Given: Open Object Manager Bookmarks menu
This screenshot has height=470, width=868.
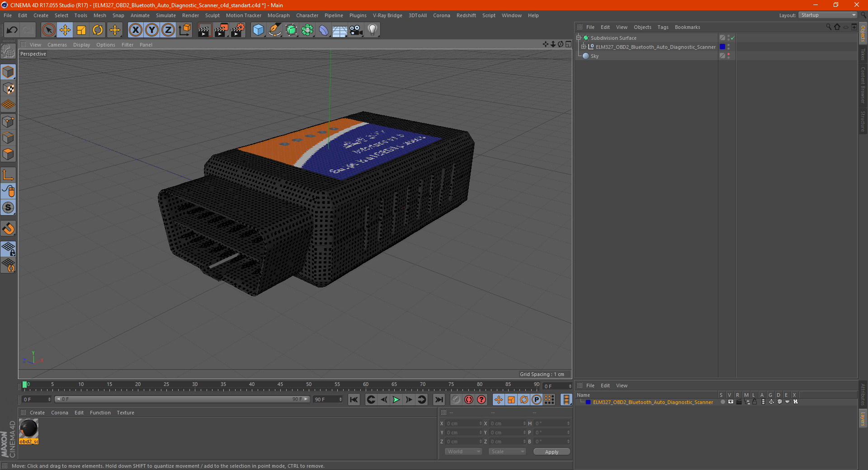Looking at the screenshot, I should coord(687,27).
